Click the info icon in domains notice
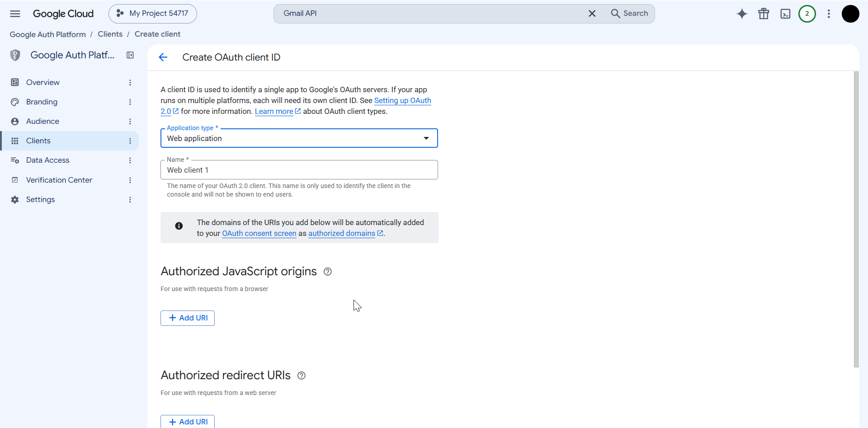 (x=179, y=226)
